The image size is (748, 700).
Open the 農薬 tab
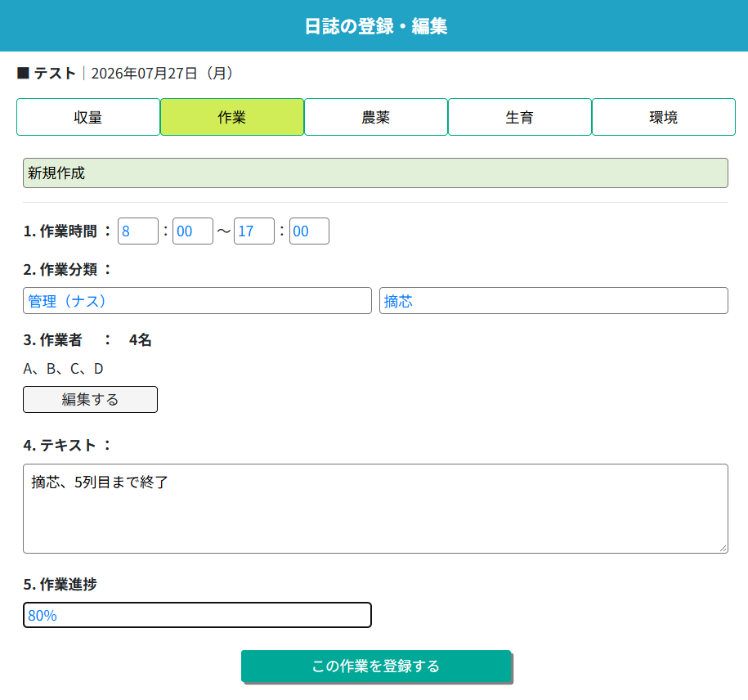pos(376,117)
